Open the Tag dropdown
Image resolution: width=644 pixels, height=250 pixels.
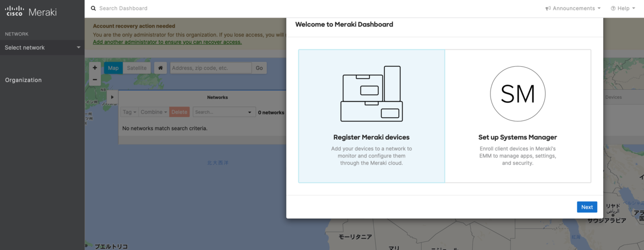129,112
